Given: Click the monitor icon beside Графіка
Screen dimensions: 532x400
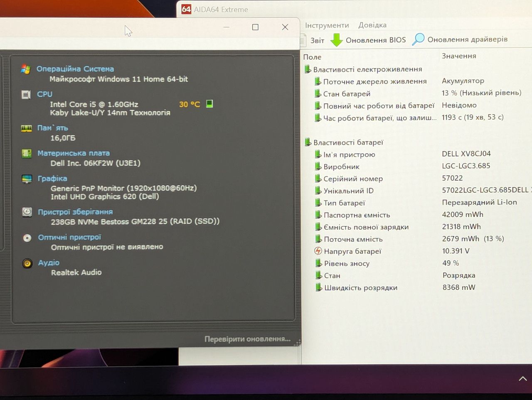Looking at the screenshot, I should tap(27, 179).
